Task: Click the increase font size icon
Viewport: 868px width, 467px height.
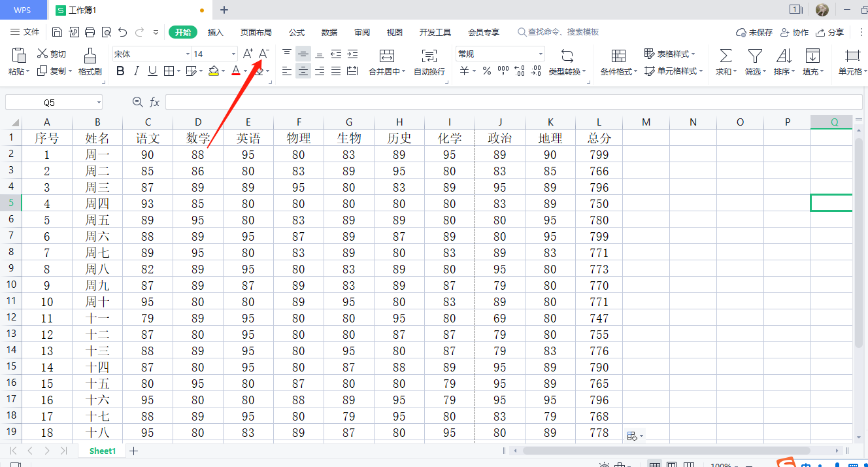Action: coord(248,54)
